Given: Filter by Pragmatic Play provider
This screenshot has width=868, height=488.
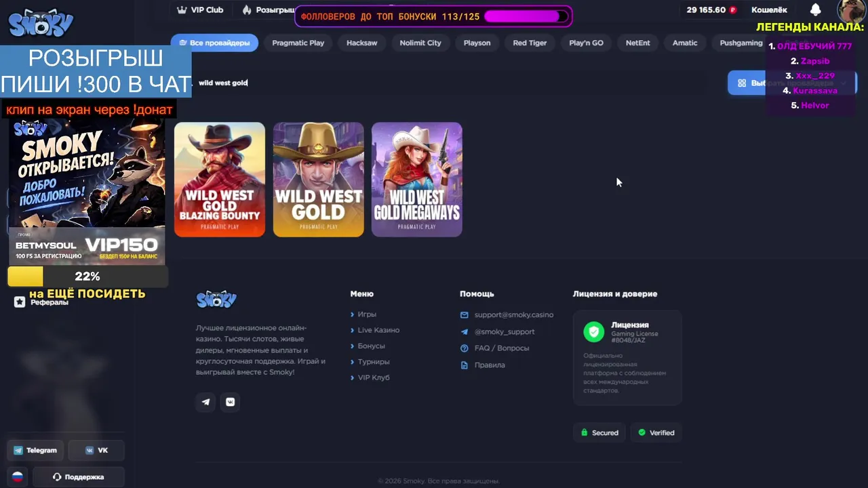Looking at the screenshot, I should tap(298, 43).
